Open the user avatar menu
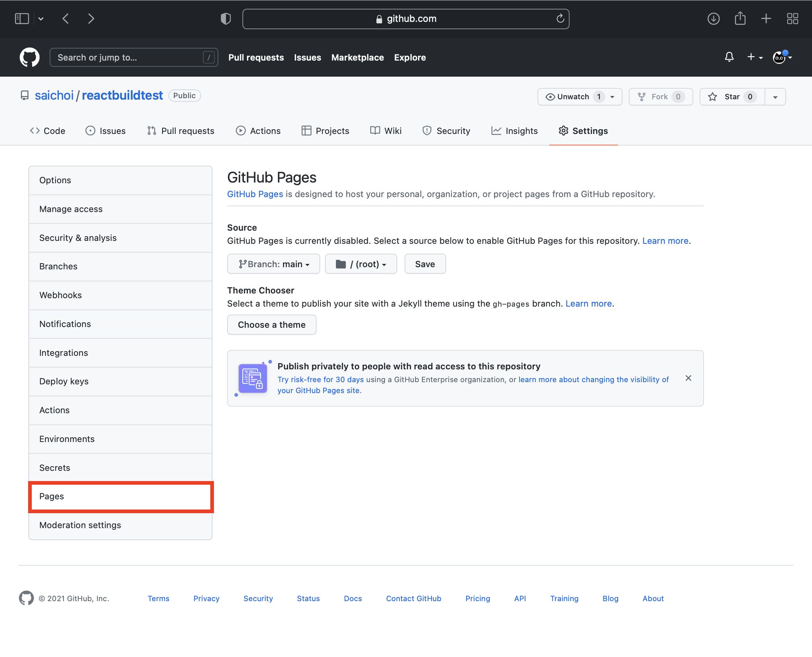This screenshot has height=657, width=812. coord(782,57)
